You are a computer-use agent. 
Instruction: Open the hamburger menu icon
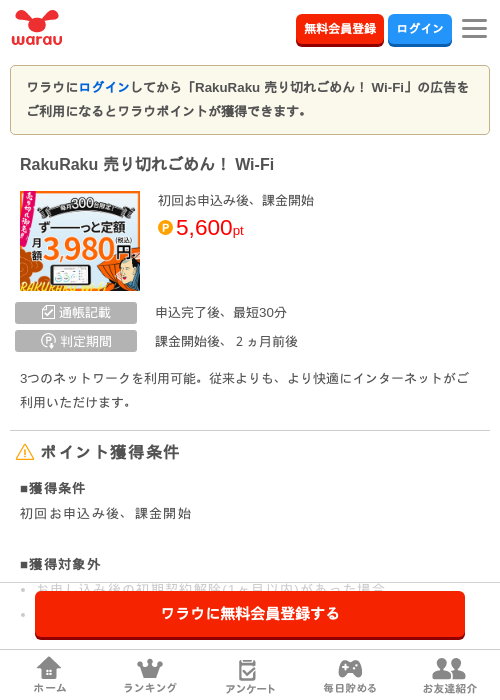[x=474, y=29]
